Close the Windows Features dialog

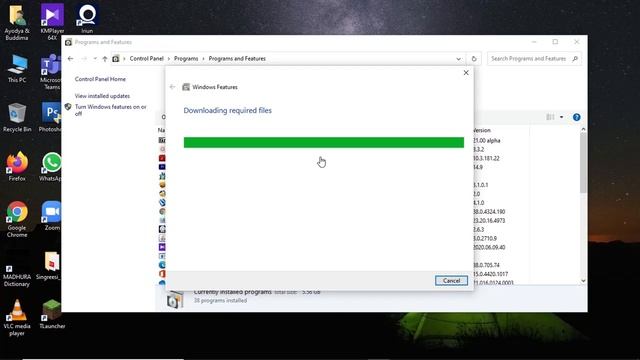pos(466,73)
